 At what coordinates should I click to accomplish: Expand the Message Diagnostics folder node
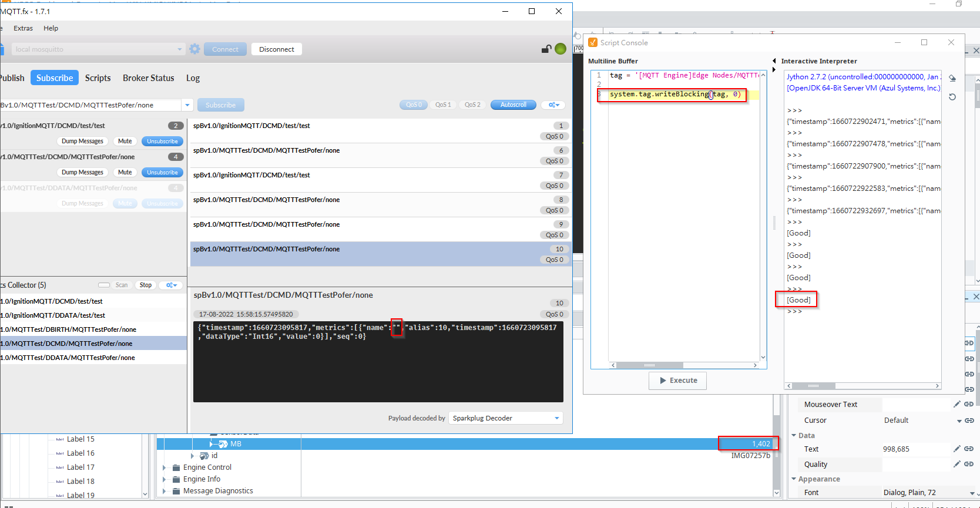pyautogui.click(x=165, y=491)
